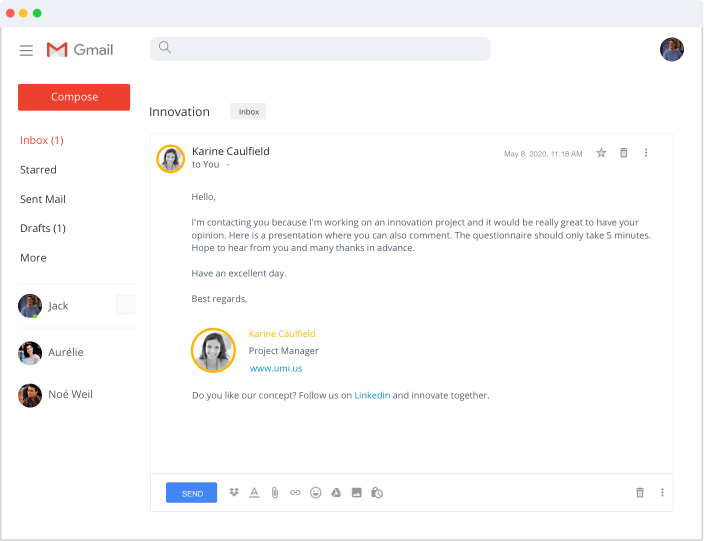
Task: Star the Karine Caulfield message
Action: (x=601, y=153)
